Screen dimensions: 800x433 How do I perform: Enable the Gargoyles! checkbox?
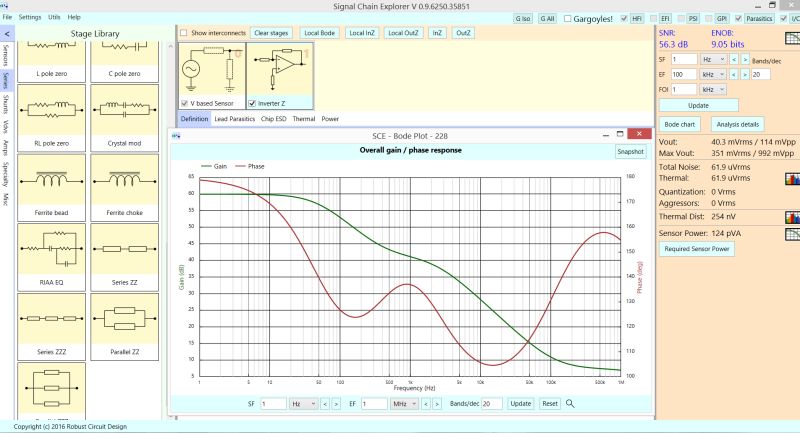point(567,19)
